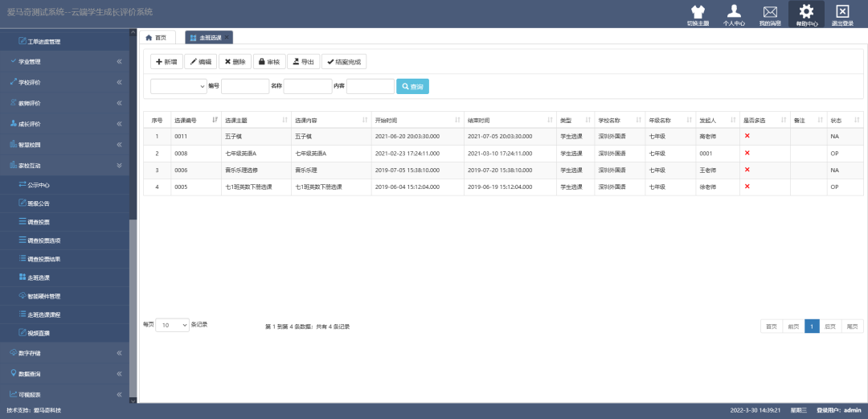Sort by 是否多选 column sort icon
868x419 pixels.
pos(784,121)
